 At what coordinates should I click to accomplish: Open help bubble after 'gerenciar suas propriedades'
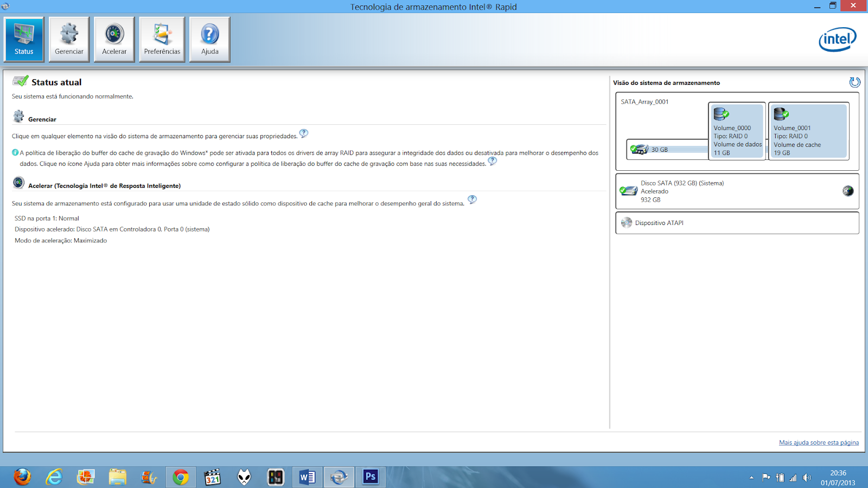point(304,133)
